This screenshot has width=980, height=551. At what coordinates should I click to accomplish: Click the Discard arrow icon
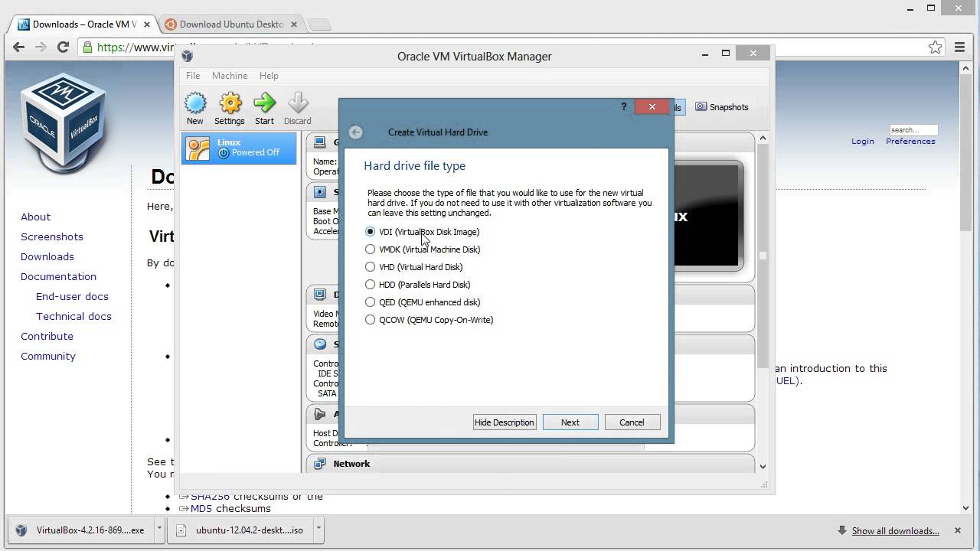298,103
